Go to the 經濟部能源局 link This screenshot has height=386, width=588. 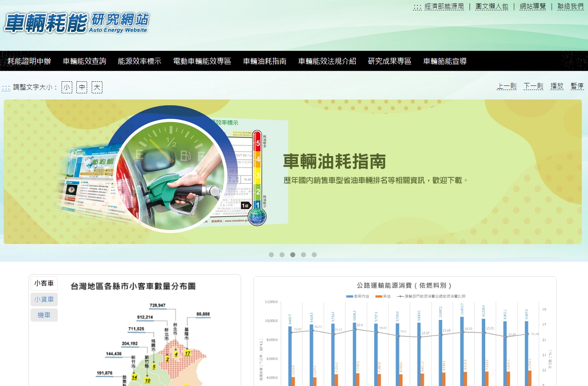click(x=444, y=7)
